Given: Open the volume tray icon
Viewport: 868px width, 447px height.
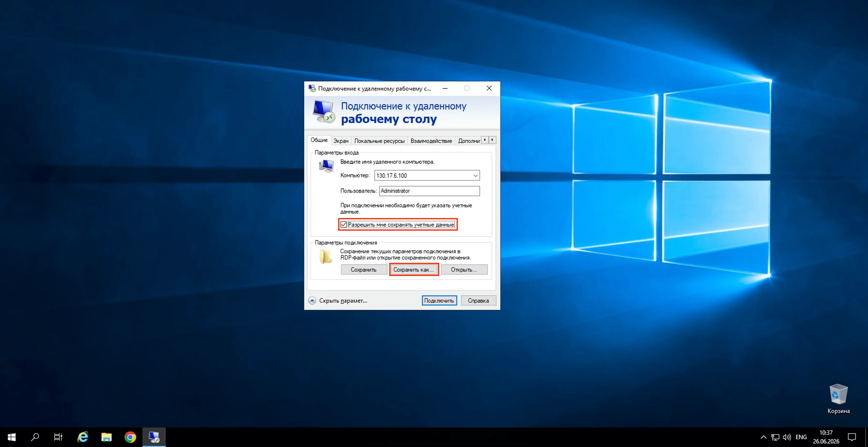Looking at the screenshot, I should [x=787, y=437].
